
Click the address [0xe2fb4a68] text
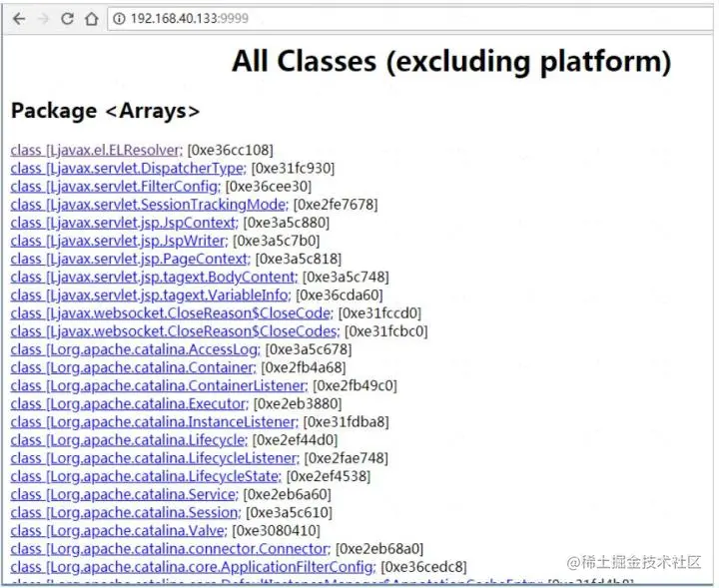click(x=304, y=367)
